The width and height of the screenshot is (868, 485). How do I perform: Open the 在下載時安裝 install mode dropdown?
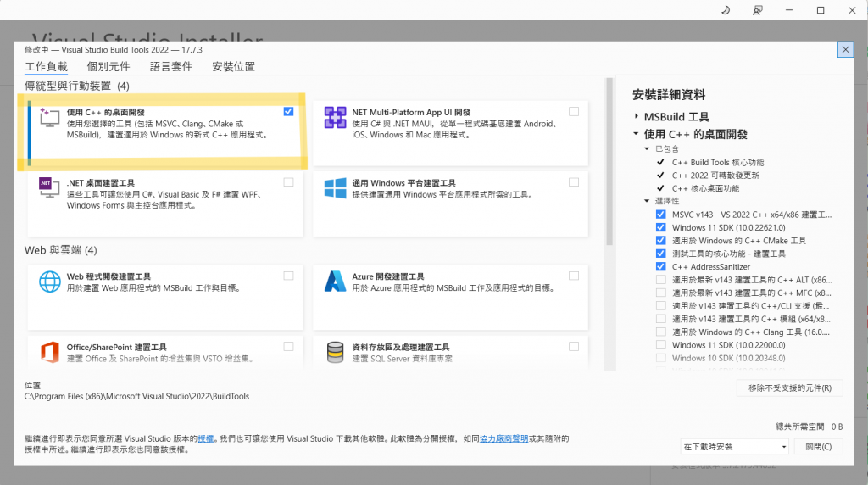pyautogui.click(x=735, y=447)
